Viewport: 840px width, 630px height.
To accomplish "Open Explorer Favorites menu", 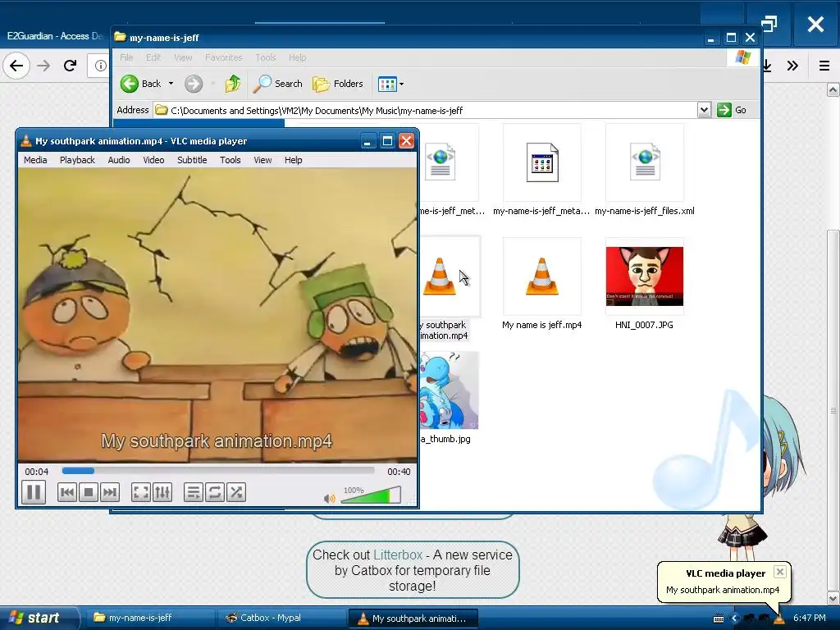I will pyautogui.click(x=223, y=57).
